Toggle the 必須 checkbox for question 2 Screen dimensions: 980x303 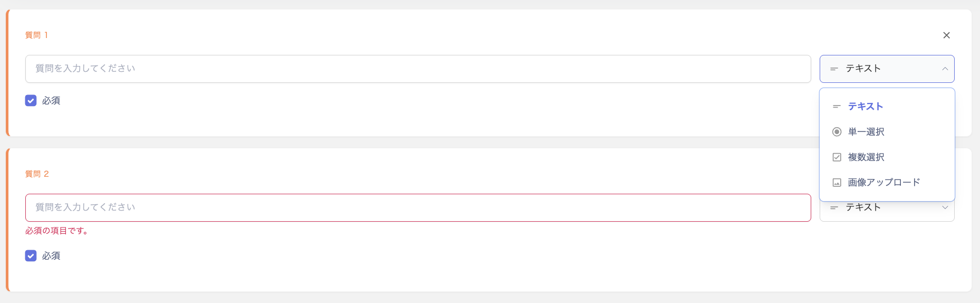31,256
